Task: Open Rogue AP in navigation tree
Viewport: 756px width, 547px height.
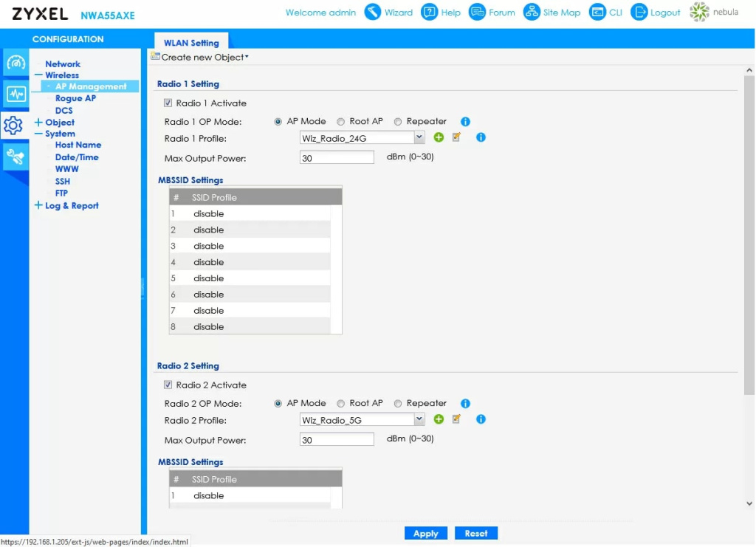Action: pos(75,98)
